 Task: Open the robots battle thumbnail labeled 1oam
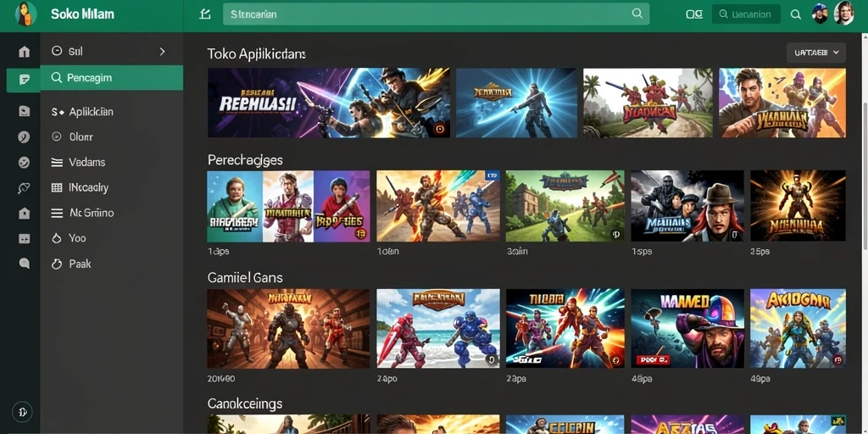click(438, 207)
